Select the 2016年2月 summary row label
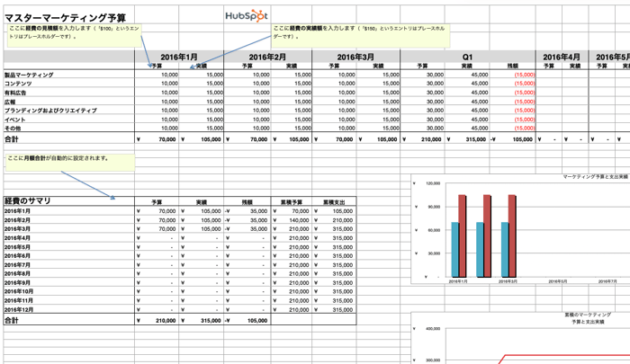 (17, 220)
